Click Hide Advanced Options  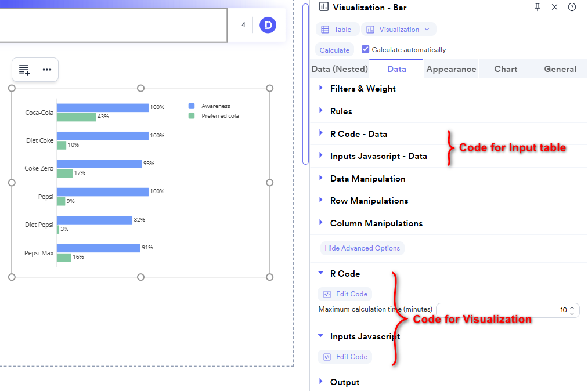click(362, 248)
